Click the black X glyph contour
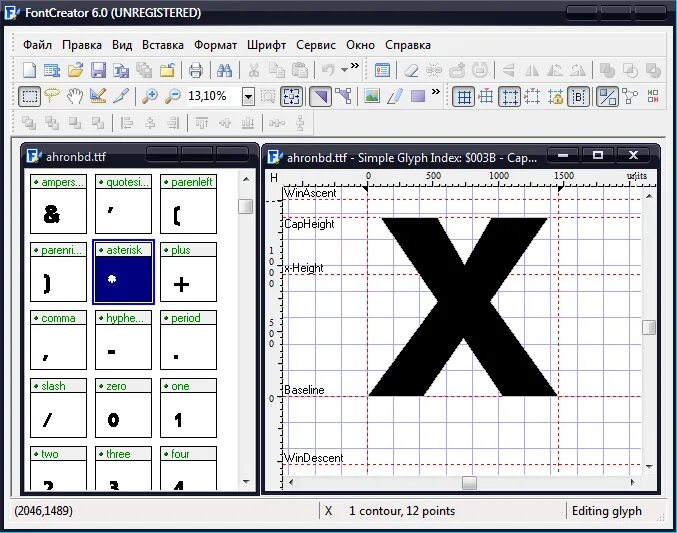The height and width of the screenshot is (533, 677). 462,307
